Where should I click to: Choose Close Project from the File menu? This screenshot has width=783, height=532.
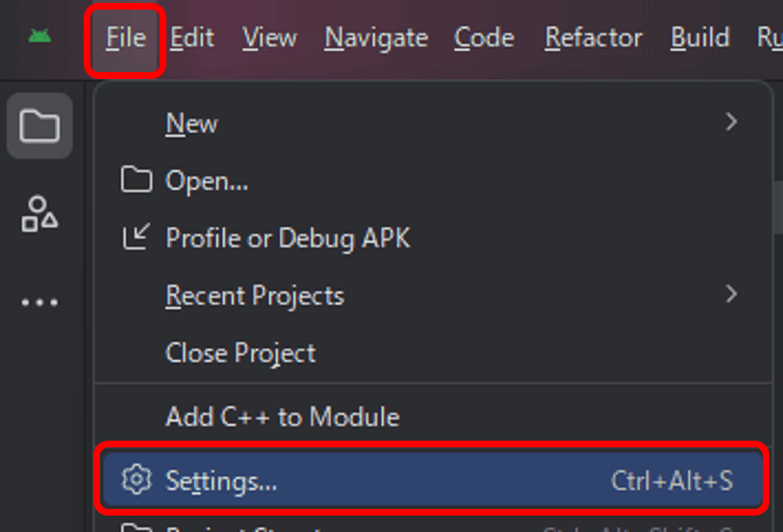pyautogui.click(x=240, y=353)
